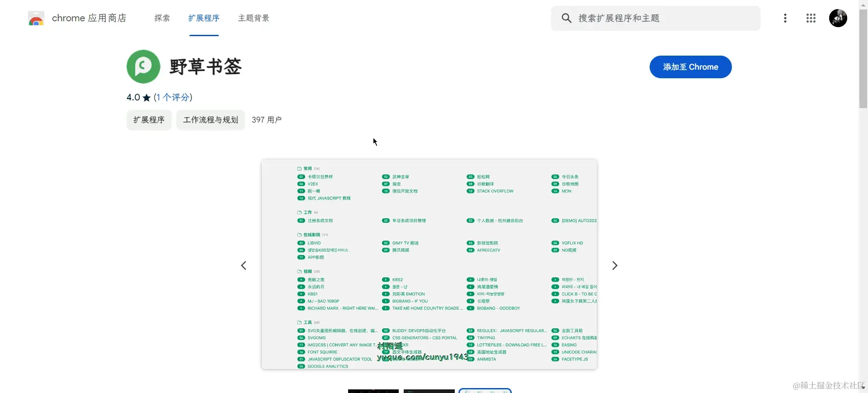Image resolution: width=868 pixels, height=393 pixels.
Task: Click the main bookmark screenshot preview
Action: click(429, 264)
